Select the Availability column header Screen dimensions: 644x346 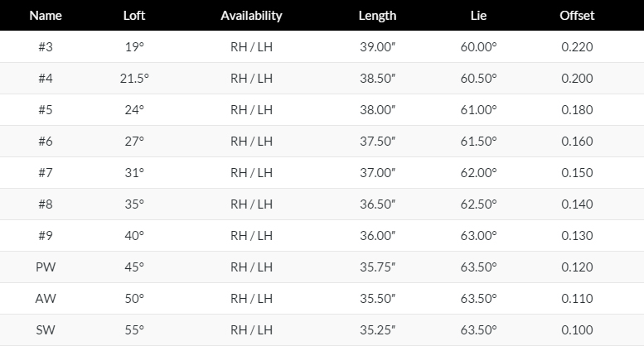(251, 16)
